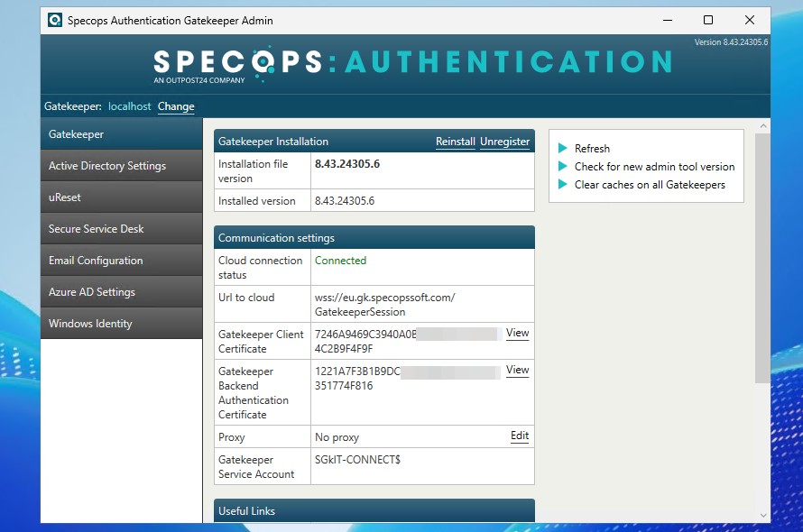The height and width of the screenshot is (532, 803).
Task: Click Refresh in the right panel
Action: (x=591, y=148)
